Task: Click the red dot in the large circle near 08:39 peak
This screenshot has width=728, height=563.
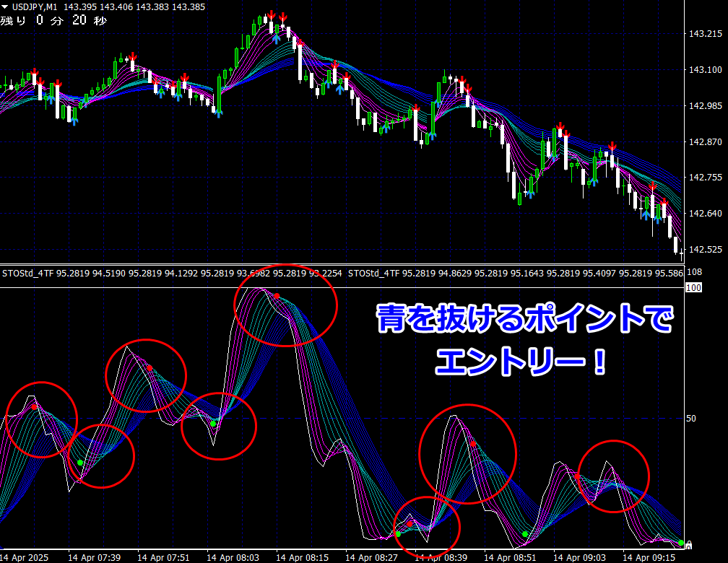Action: pos(473,444)
